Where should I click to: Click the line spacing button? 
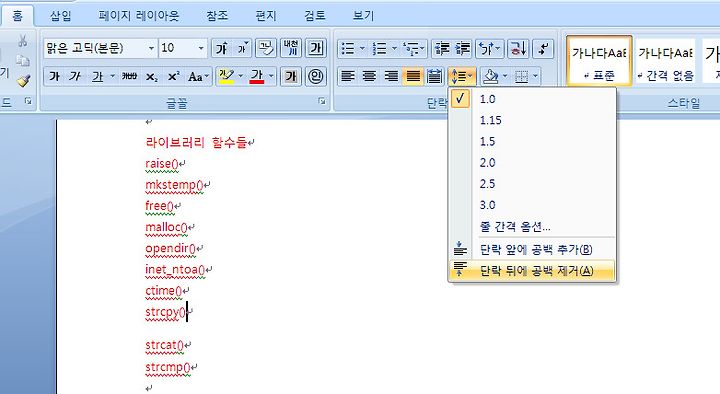coord(462,76)
